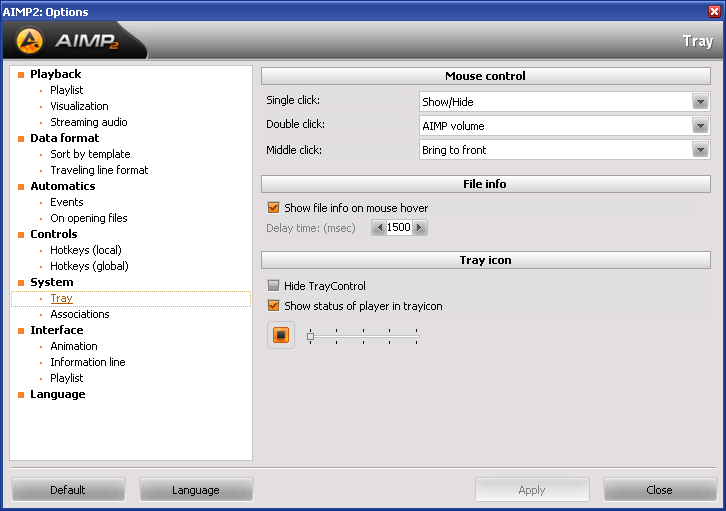
Task: Select the Controls category
Action: click(x=54, y=234)
